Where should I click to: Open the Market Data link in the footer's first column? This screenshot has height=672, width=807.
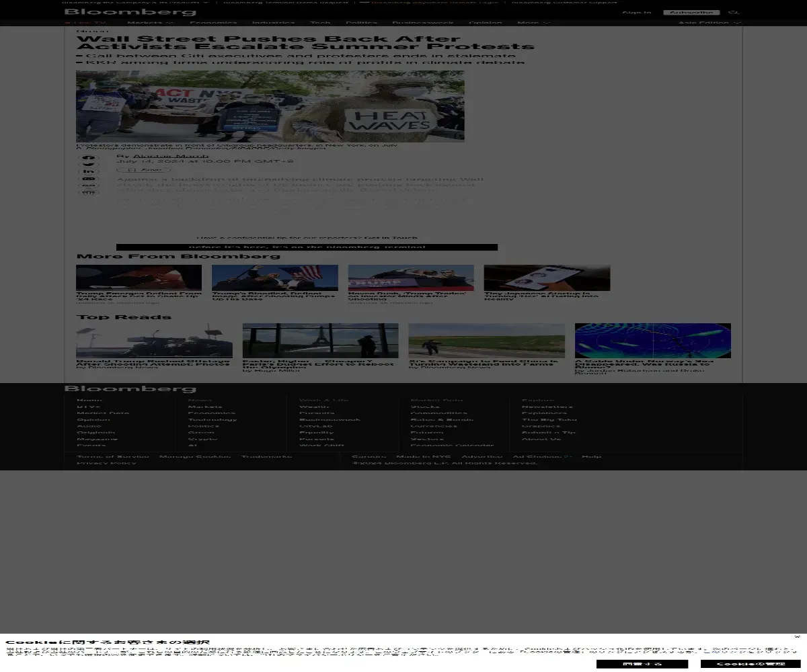103,413
